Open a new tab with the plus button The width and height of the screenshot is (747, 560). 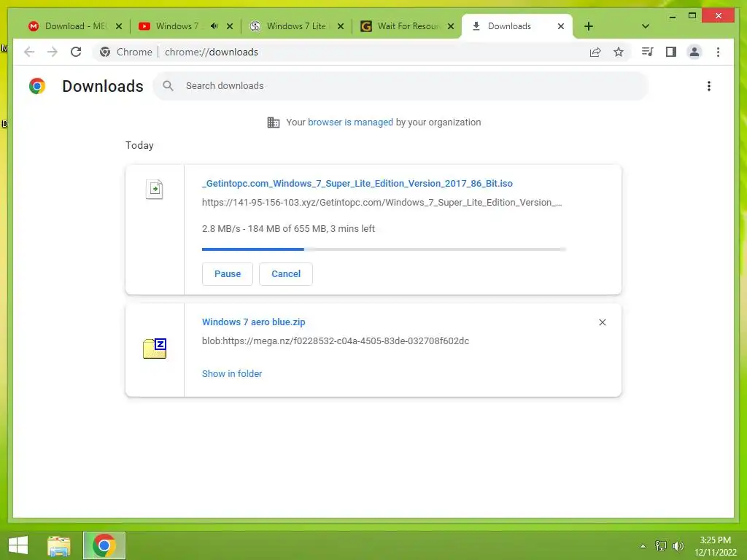coord(589,26)
